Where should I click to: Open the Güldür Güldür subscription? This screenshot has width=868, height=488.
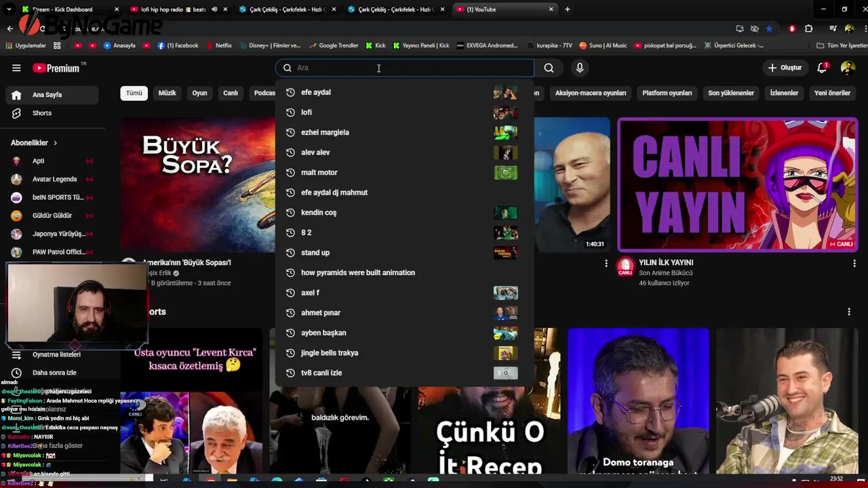(x=52, y=216)
